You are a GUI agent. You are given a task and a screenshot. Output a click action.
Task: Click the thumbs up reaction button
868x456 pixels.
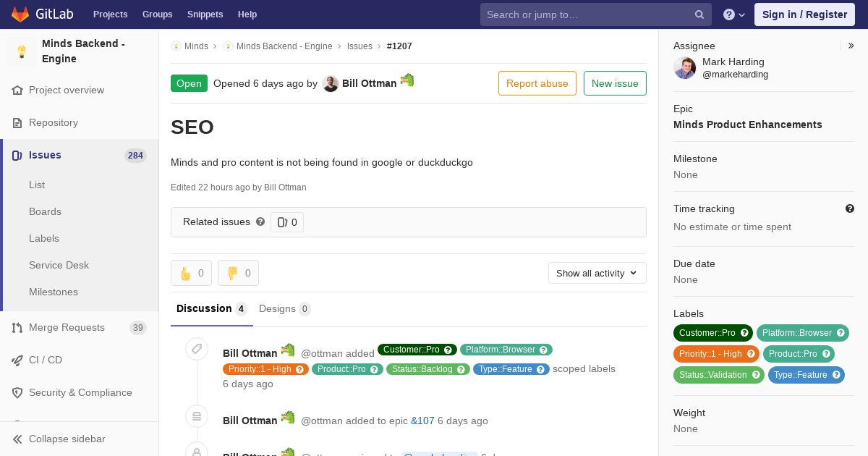pos(191,273)
